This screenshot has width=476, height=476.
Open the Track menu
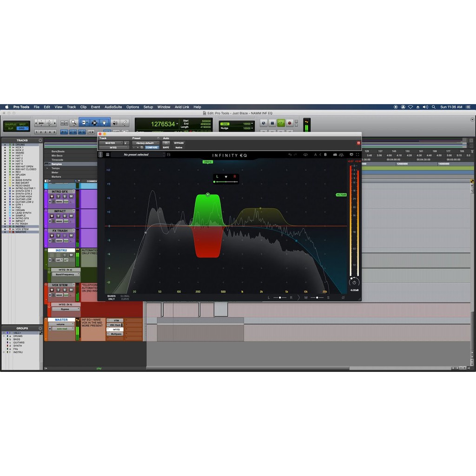pyautogui.click(x=71, y=107)
